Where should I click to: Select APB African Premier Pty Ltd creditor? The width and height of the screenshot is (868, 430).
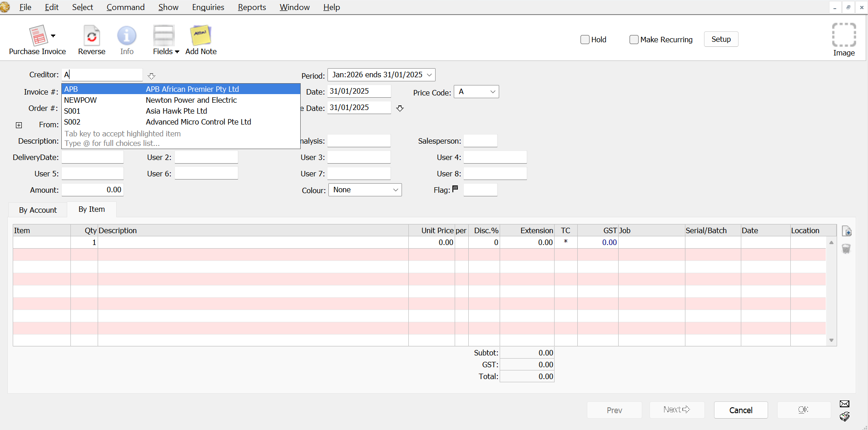181,89
